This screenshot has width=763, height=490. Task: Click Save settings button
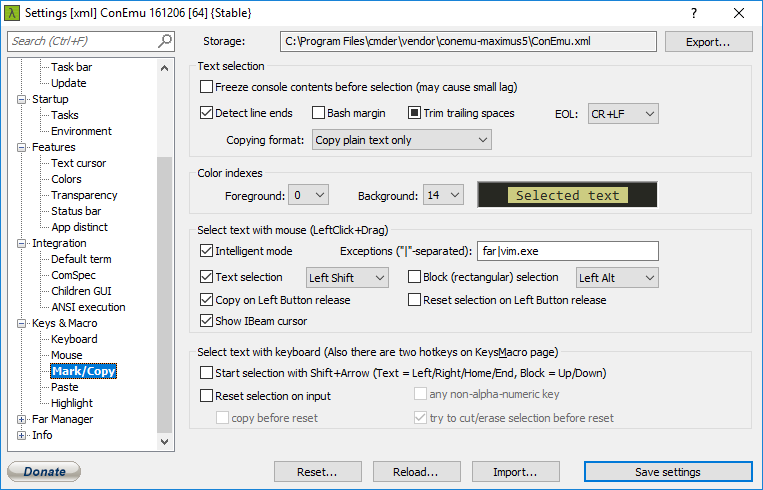pyautogui.click(x=668, y=472)
